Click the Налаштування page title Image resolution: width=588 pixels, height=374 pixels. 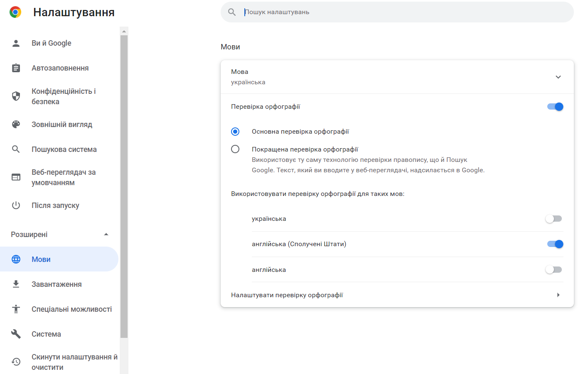click(74, 12)
